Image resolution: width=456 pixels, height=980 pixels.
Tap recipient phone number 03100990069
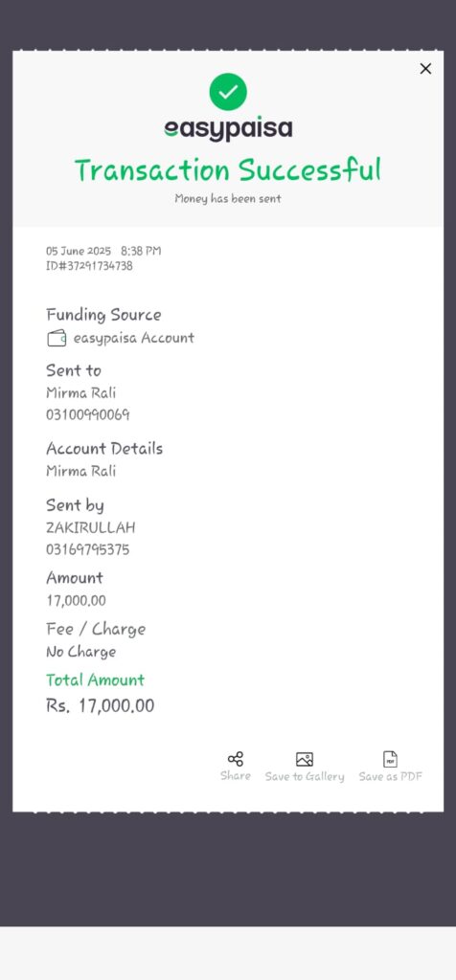(87, 415)
